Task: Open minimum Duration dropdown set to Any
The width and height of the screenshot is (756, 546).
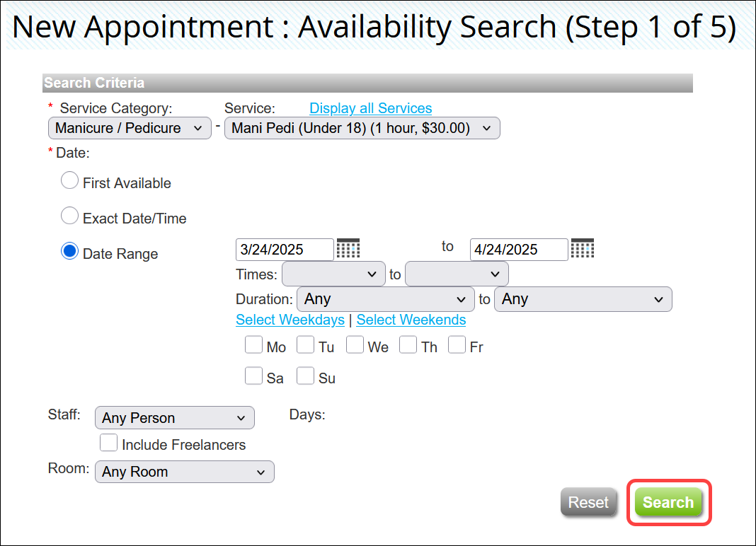Action: point(386,299)
